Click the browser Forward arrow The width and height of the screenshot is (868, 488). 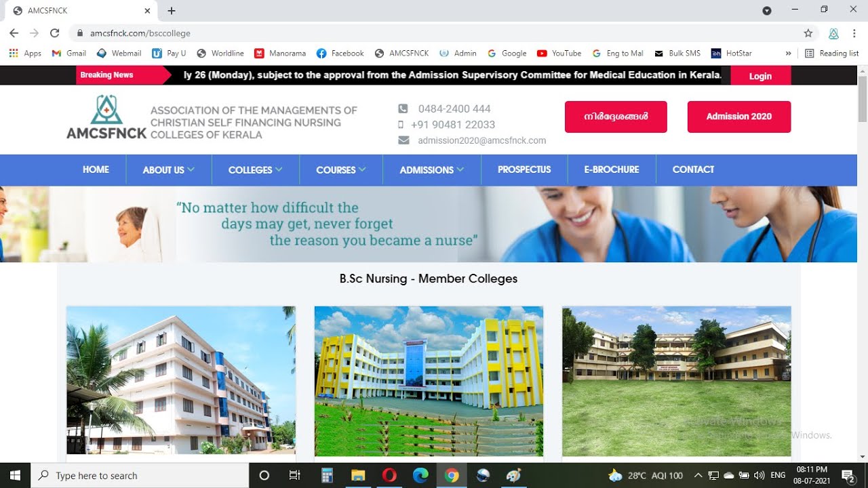34,33
